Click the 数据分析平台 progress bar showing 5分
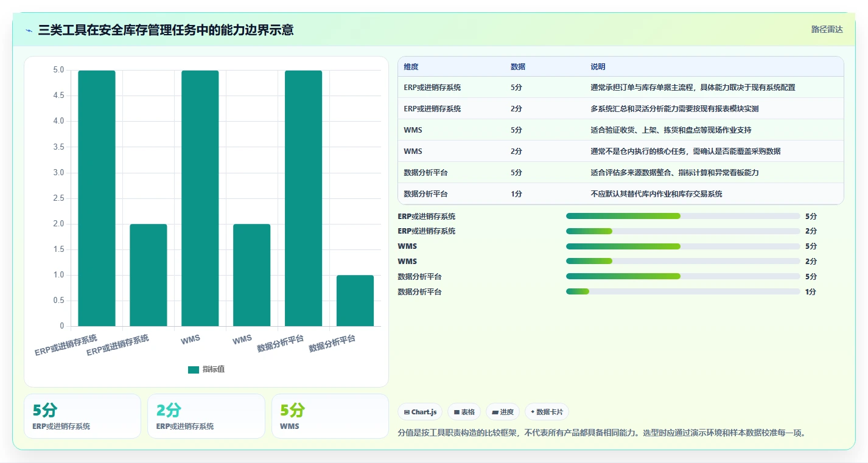The width and height of the screenshot is (868, 463). tap(683, 276)
